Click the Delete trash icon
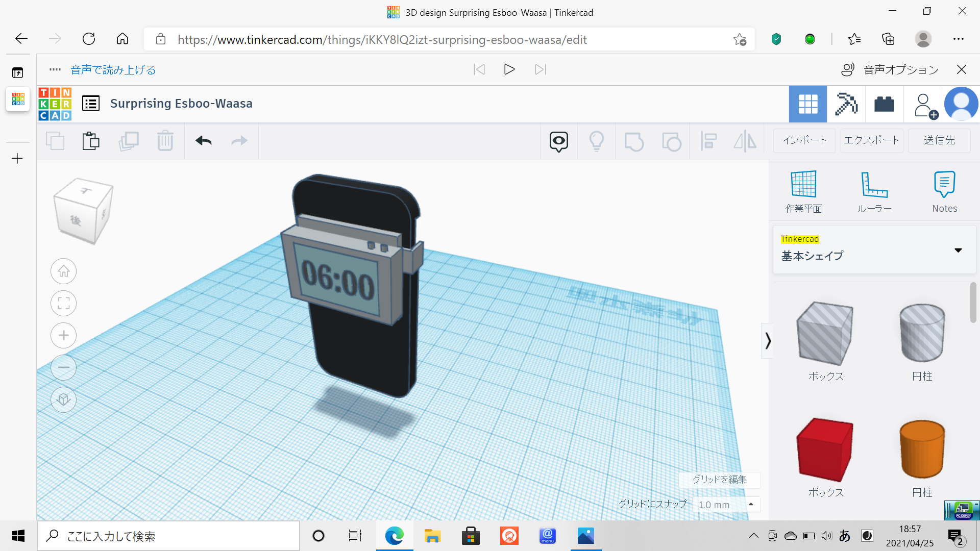980x551 pixels. click(x=165, y=141)
